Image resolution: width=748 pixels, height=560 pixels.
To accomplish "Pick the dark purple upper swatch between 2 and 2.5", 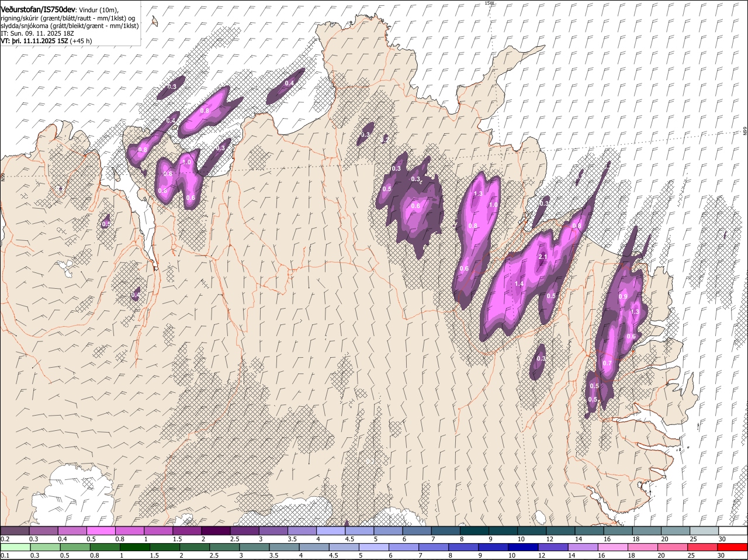I will (216, 530).
